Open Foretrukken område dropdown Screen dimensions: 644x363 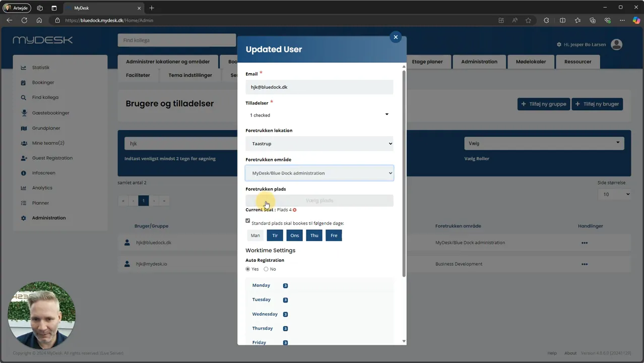pyautogui.click(x=319, y=173)
